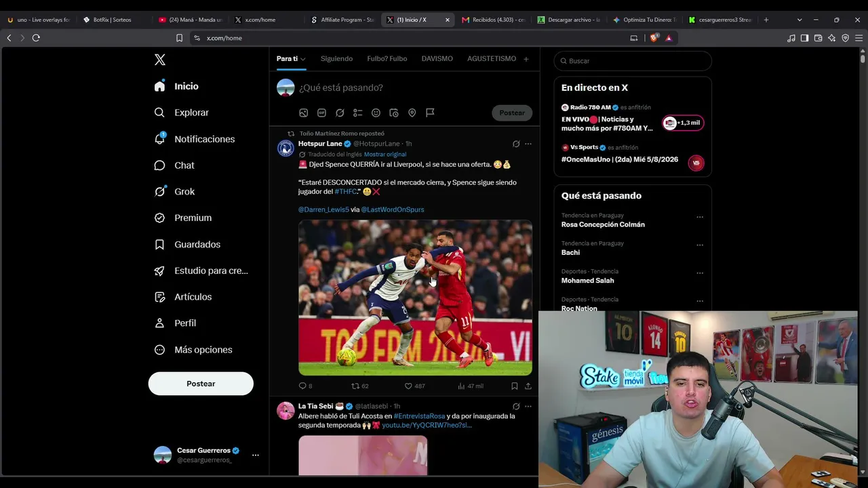The image size is (868, 488).
Task: Open more options for Bachi trend
Action: click(700, 245)
